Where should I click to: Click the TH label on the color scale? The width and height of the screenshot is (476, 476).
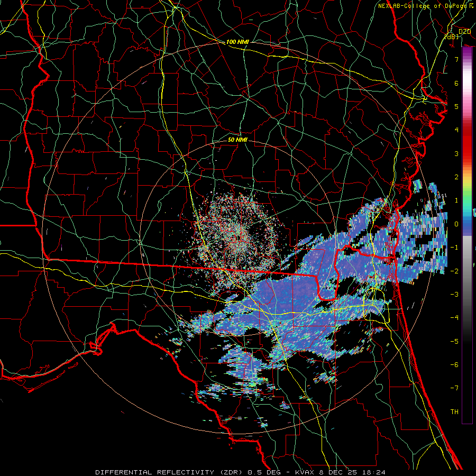point(454,412)
